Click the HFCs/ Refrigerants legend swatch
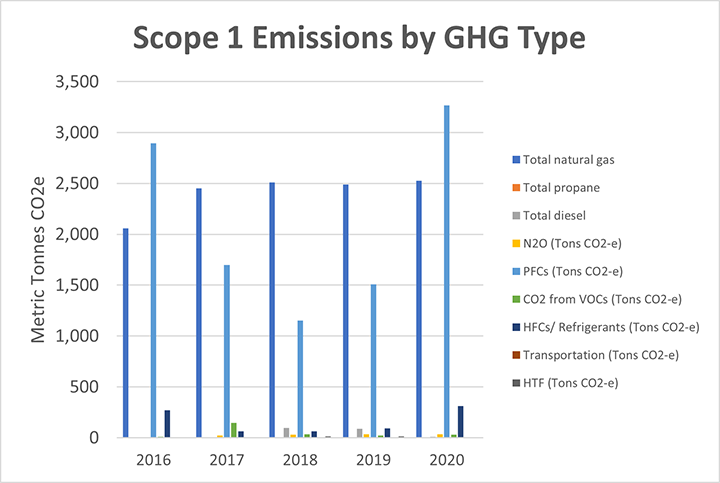720x483 pixels. [515, 327]
